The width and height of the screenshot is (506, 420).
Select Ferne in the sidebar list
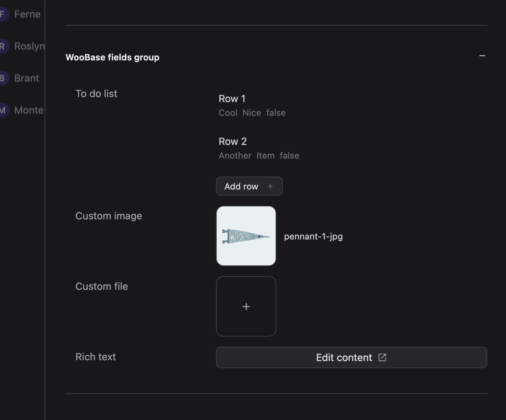[x=27, y=14]
